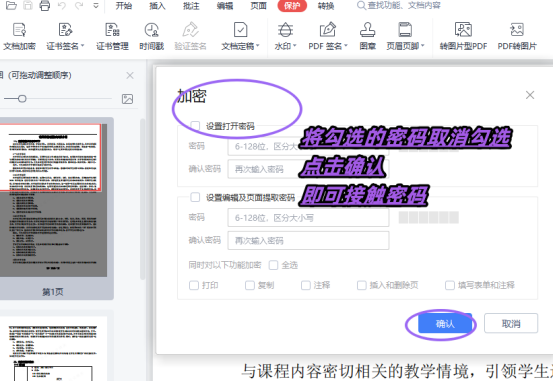Click the search box 查找功能、文档内容
554x382 pixels.
pyautogui.click(x=399, y=5)
